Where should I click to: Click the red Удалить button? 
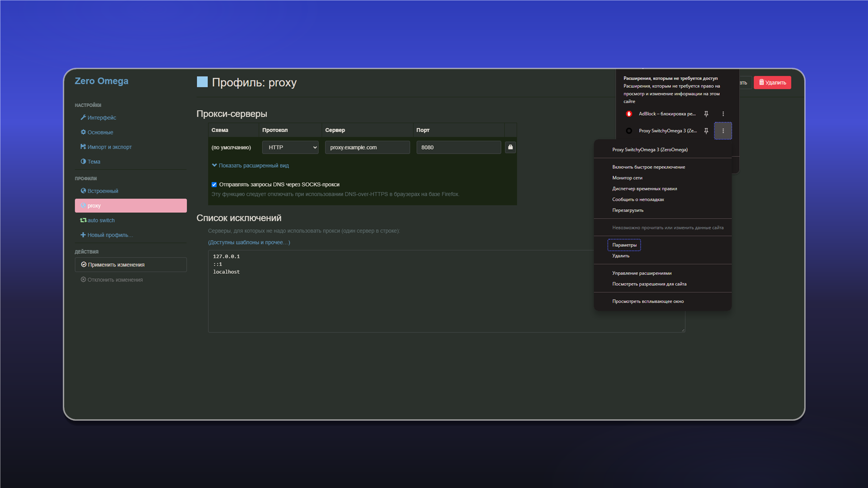[772, 83]
